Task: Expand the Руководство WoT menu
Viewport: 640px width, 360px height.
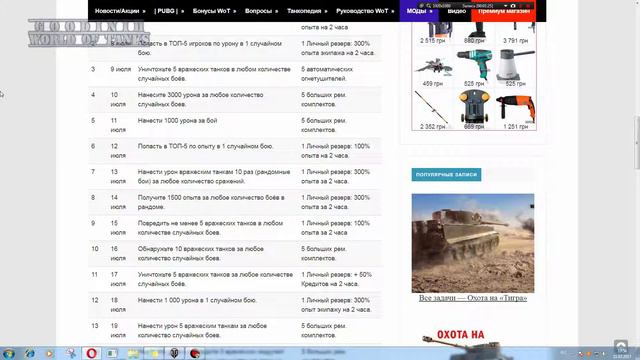Action: [365, 11]
